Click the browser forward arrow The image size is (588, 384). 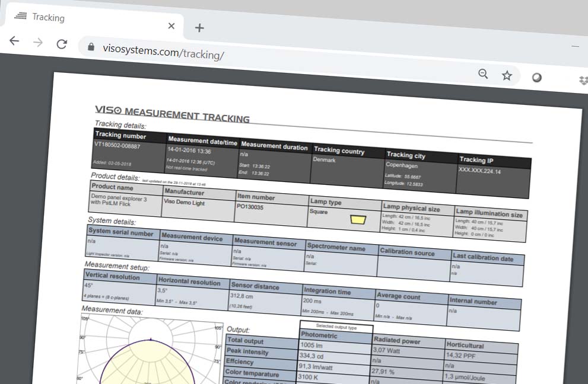coord(38,42)
